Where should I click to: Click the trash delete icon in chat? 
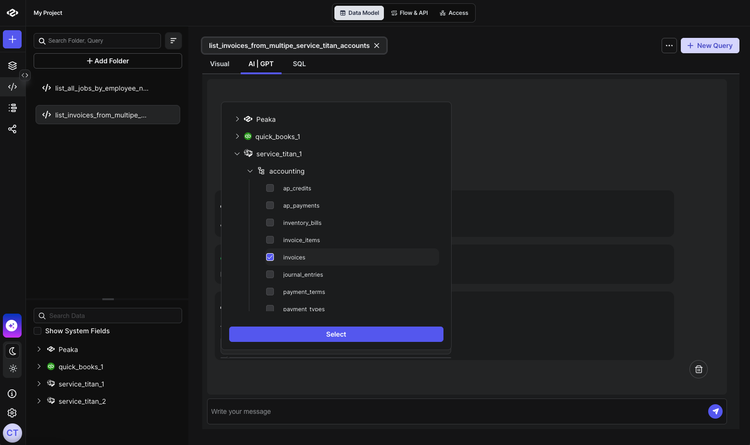pos(698,369)
